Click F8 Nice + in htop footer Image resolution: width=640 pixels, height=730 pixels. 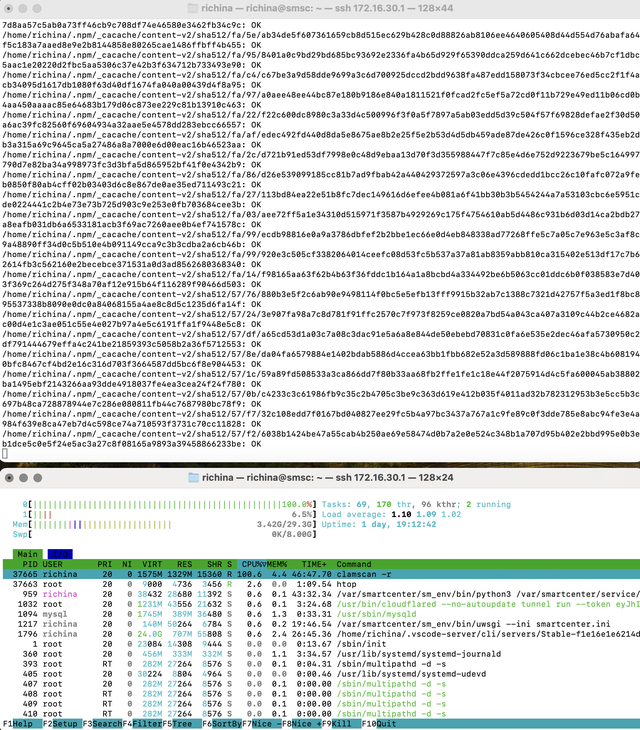[302, 724]
